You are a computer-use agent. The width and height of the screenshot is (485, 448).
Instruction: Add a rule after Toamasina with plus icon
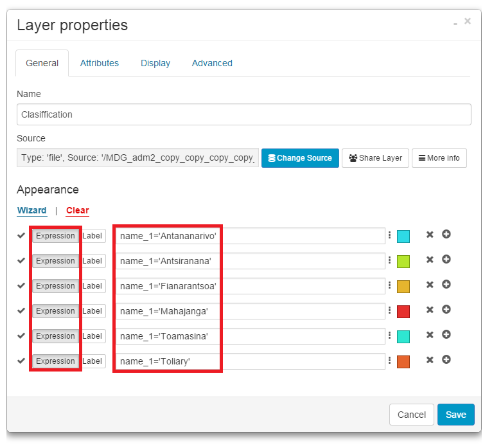[x=446, y=334]
